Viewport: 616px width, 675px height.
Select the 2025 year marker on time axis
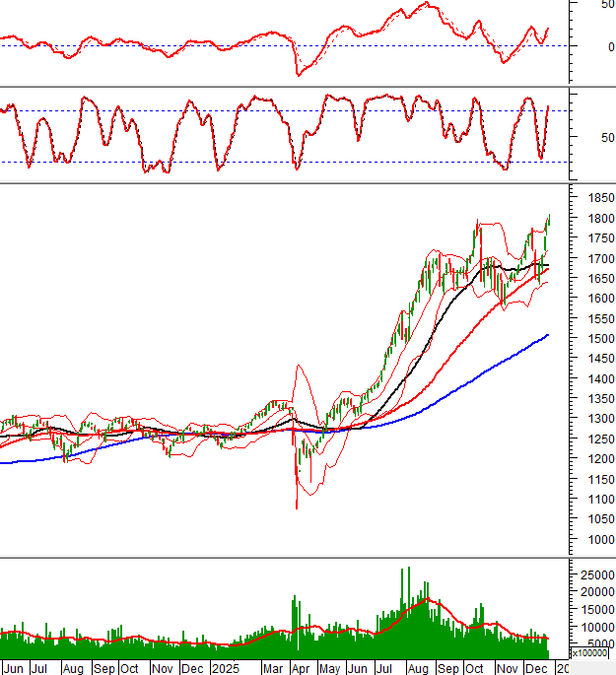225,668
